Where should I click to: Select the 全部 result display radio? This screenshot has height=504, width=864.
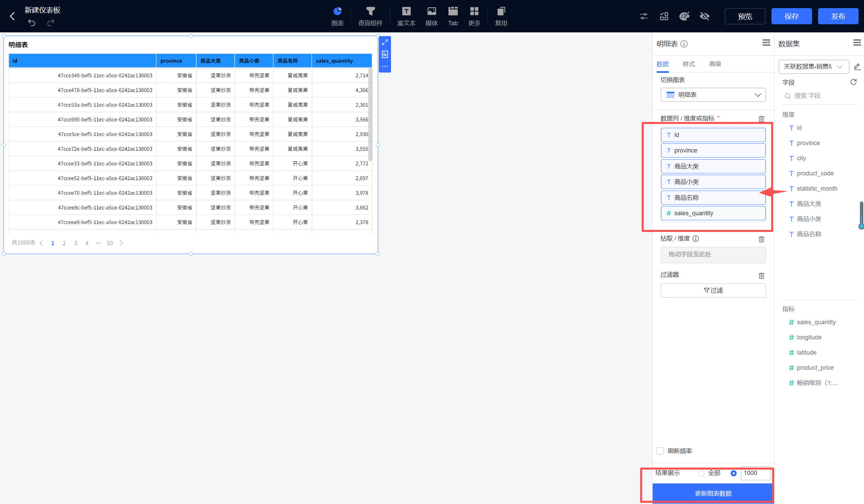(701, 473)
